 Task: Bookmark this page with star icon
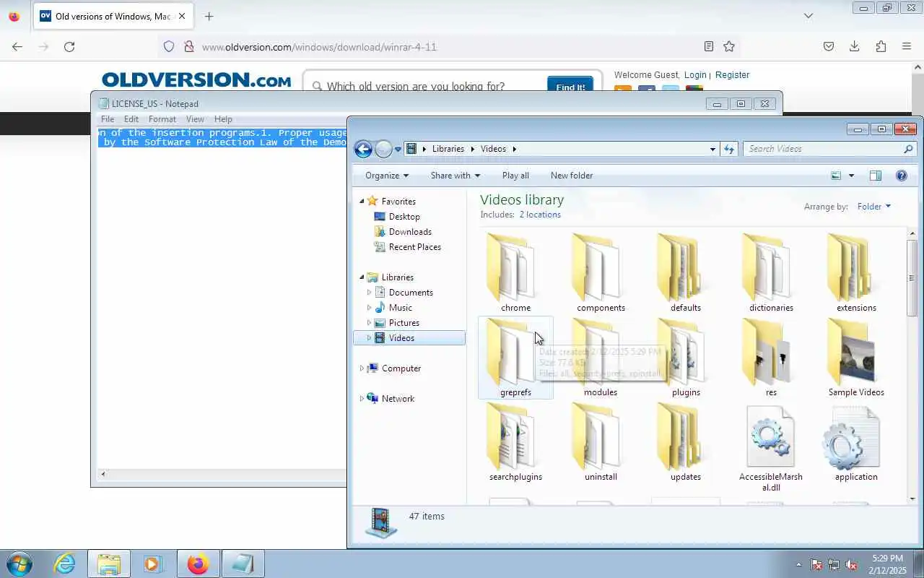(x=729, y=46)
